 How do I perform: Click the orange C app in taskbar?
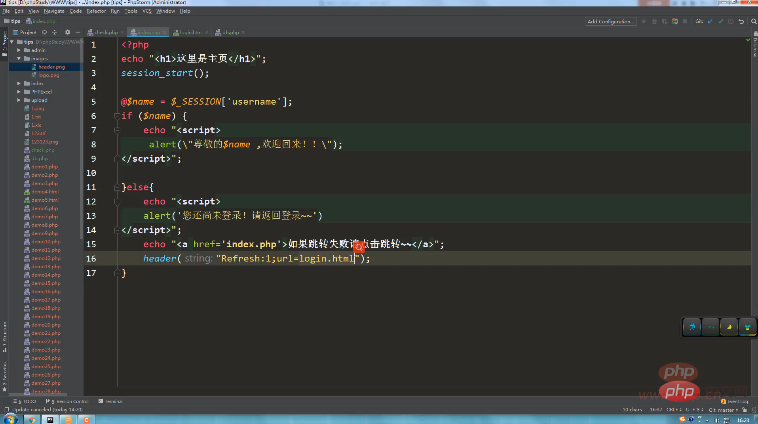tap(87, 420)
